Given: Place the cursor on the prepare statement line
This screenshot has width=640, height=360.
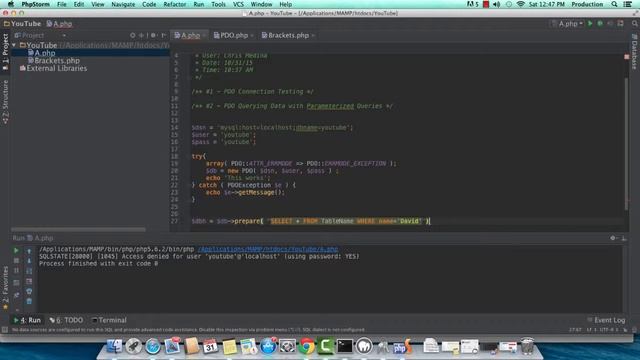Looking at the screenshot, I should point(310,221).
